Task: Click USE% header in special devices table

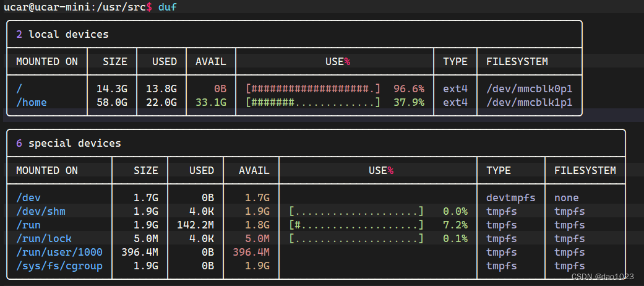Action: (381, 170)
